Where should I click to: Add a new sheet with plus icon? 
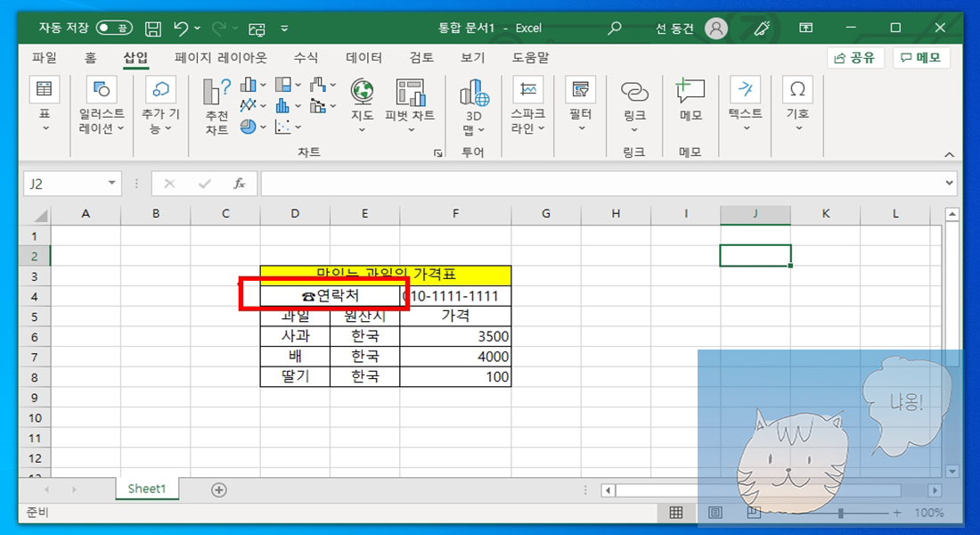pos(219,490)
